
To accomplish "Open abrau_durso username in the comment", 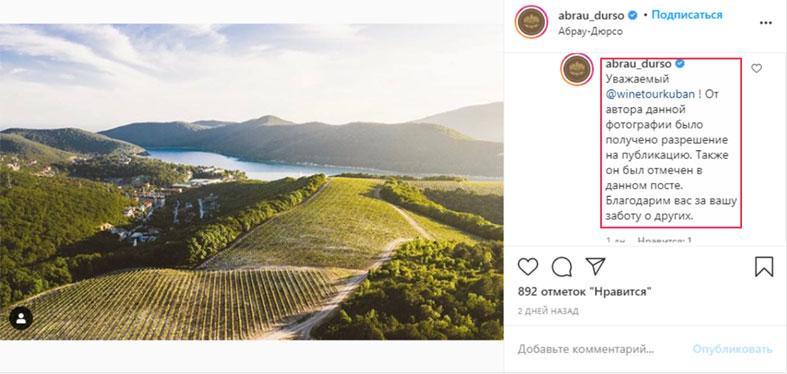I will (x=638, y=64).
